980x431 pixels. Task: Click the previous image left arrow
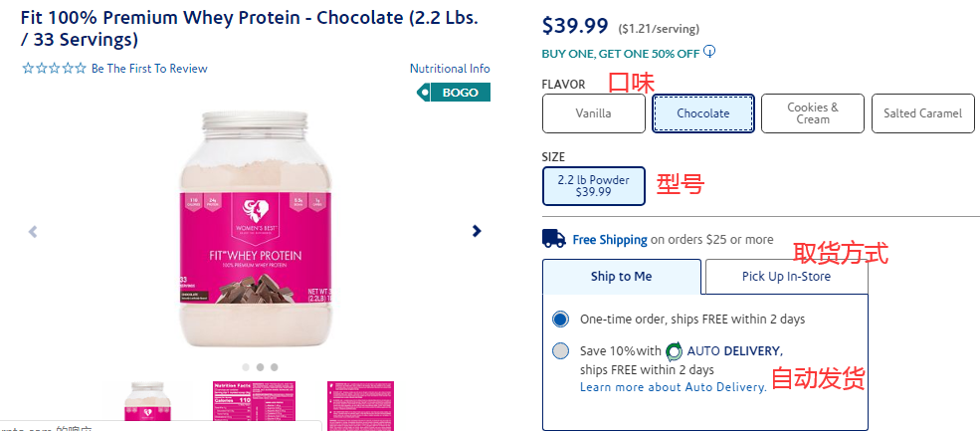click(x=33, y=231)
